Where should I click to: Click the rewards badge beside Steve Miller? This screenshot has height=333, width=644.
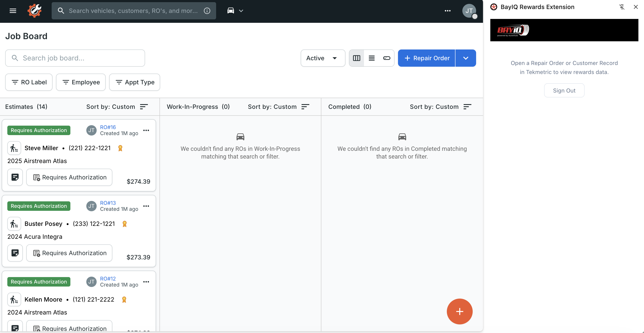[120, 148]
